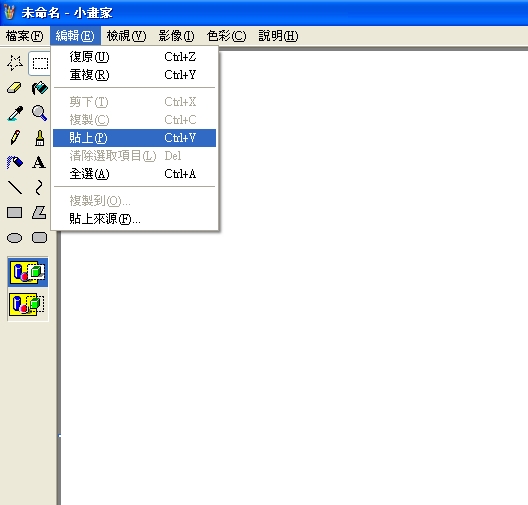Screen dimensions: 528x505
Task: Select the Airbrush spray tool
Action: (15, 163)
